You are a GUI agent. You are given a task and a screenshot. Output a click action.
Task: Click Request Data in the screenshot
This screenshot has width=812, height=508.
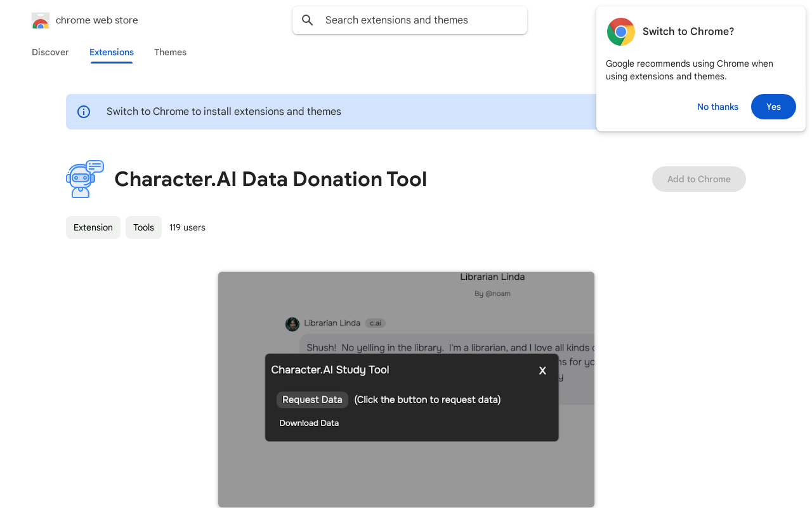(312, 399)
